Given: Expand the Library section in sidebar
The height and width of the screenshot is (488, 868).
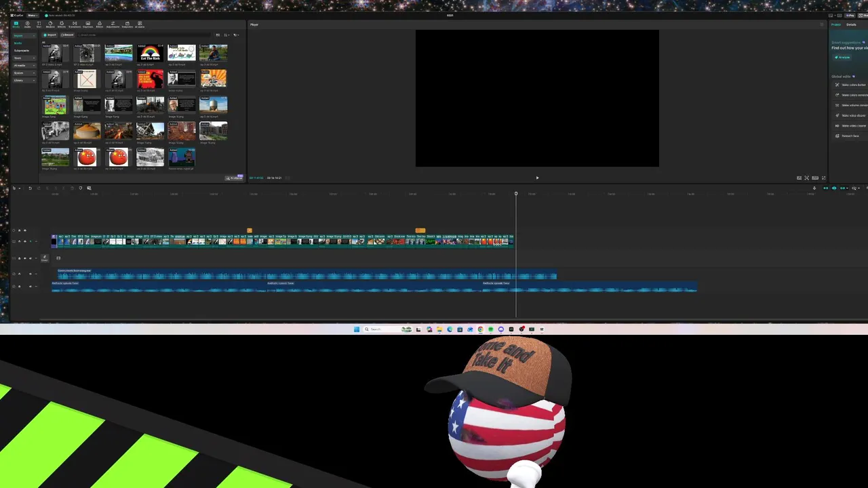Looking at the screenshot, I should (x=24, y=81).
